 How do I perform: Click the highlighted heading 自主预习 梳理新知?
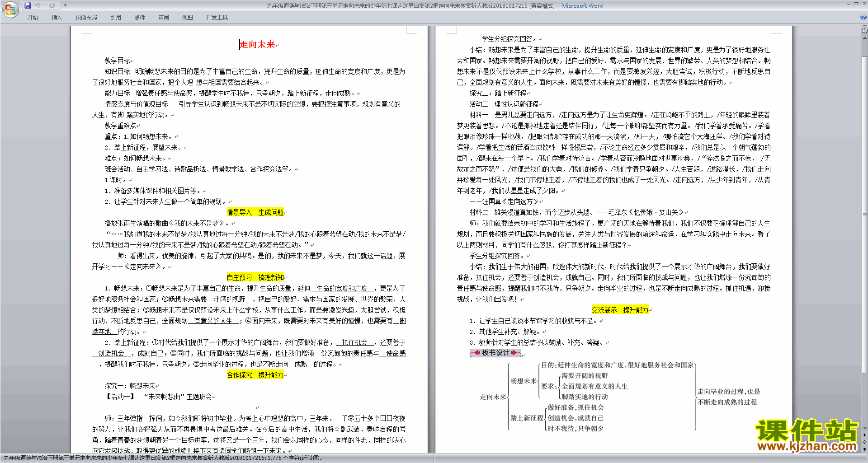pyautogui.click(x=255, y=277)
